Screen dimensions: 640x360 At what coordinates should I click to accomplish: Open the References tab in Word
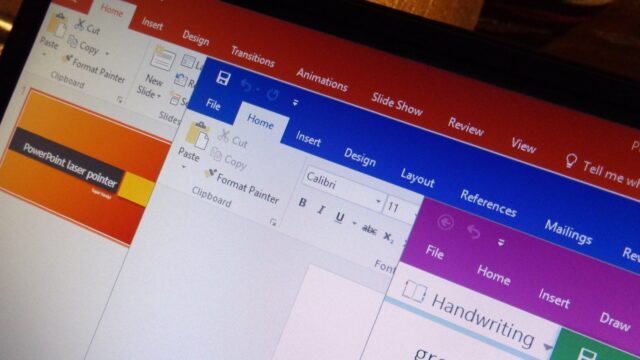489,203
